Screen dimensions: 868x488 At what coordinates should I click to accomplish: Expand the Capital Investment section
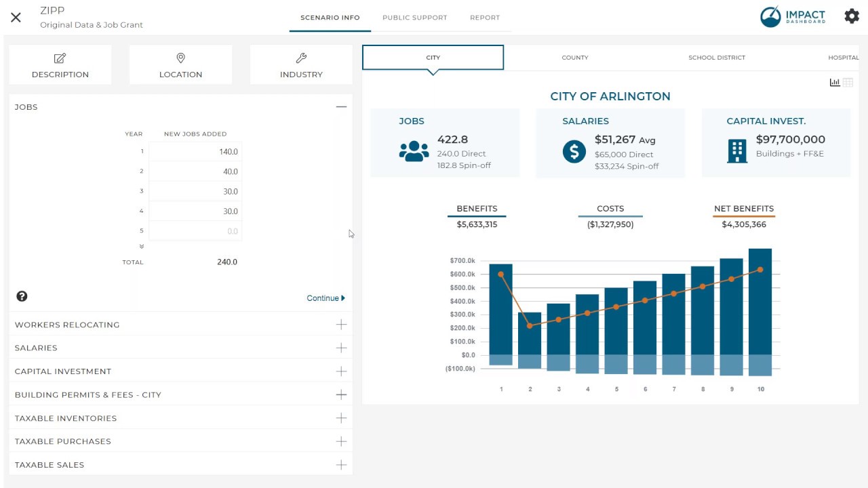pos(341,371)
